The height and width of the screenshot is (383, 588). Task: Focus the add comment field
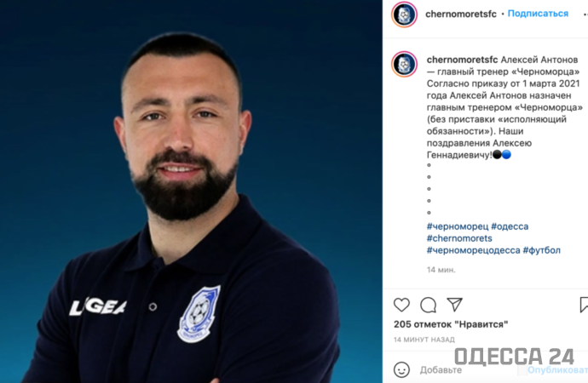tap(469, 370)
